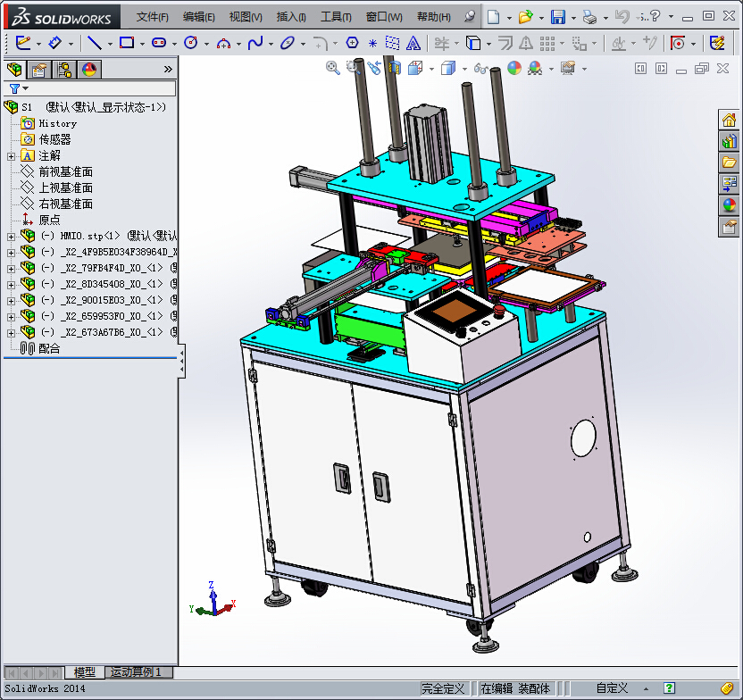Expand the _X2_673A67B6_X0_<1> component

tap(11, 333)
